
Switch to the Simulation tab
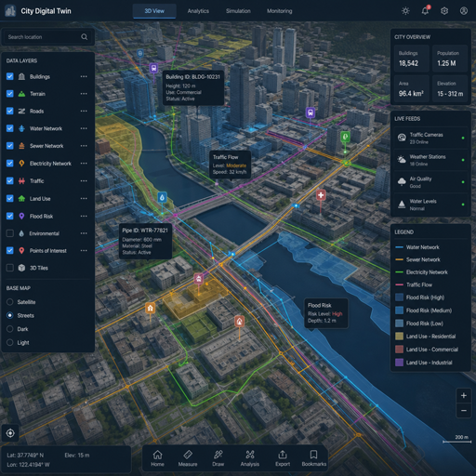(238, 11)
